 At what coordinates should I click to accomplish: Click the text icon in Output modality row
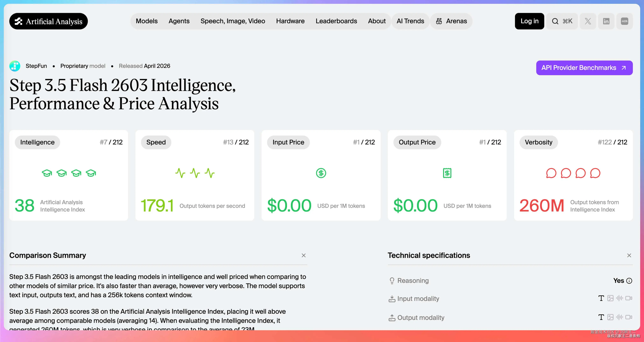(x=601, y=317)
